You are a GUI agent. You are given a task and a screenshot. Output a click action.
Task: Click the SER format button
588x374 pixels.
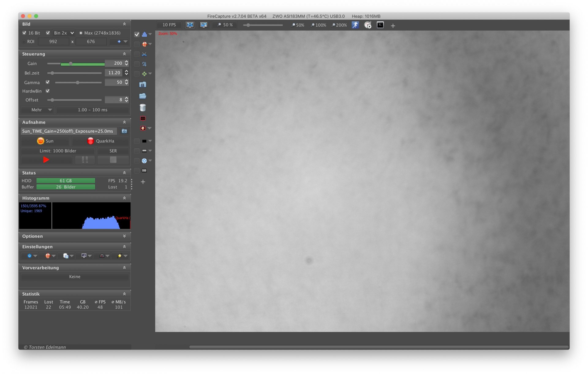click(113, 151)
